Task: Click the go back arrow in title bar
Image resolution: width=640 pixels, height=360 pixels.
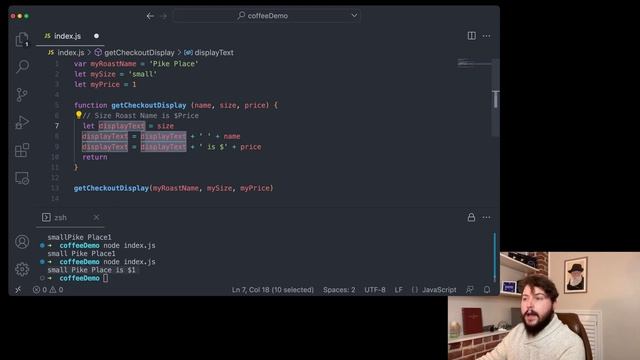Action: tap(150, 16)
